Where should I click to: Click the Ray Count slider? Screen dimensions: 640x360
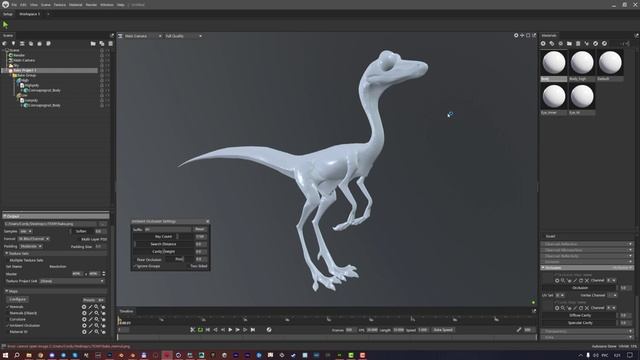(x=163, y=237)
